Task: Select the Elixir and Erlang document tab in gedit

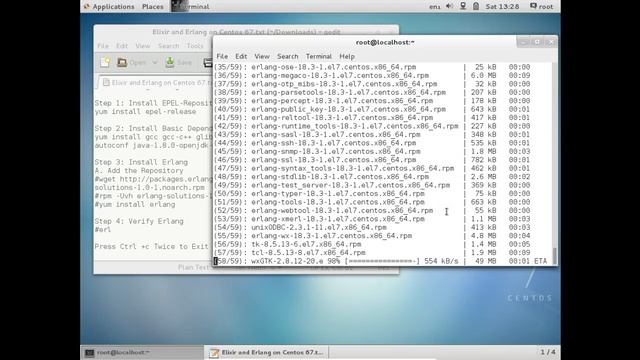Action: (x=156, y=82)
